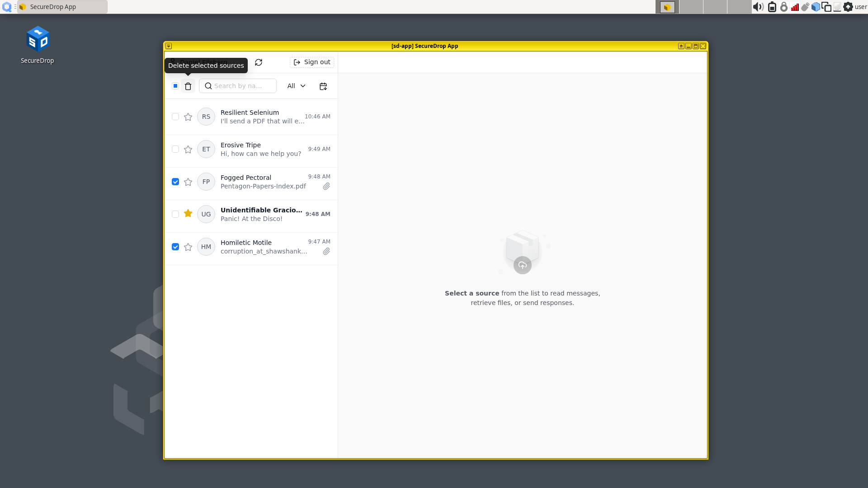
Task: Unstar the Unidentifiable Gracious source
Action: (188, 214)
